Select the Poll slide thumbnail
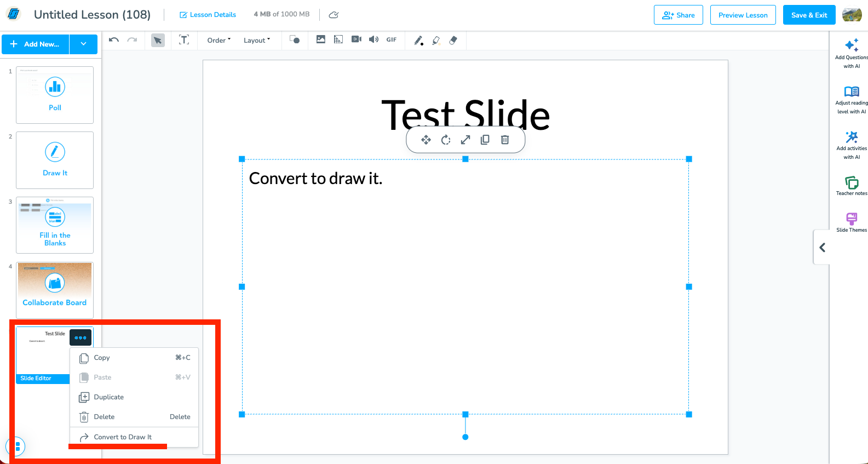 tap(55, 95)
